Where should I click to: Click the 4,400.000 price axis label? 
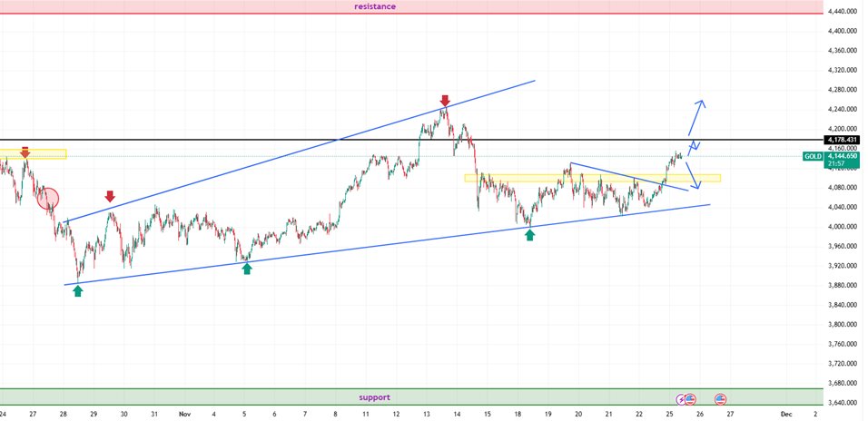[844, 31]
